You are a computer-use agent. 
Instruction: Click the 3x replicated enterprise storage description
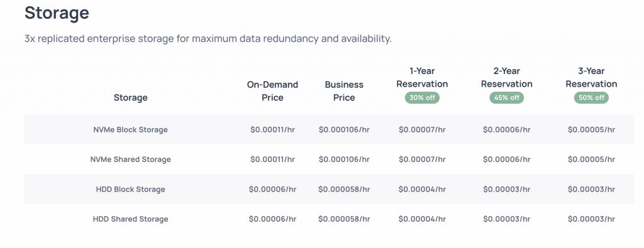(x=208, y=38)
